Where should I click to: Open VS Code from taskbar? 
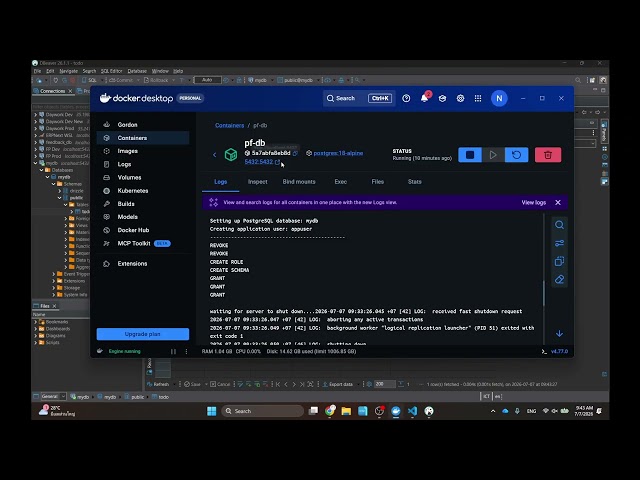412,411
